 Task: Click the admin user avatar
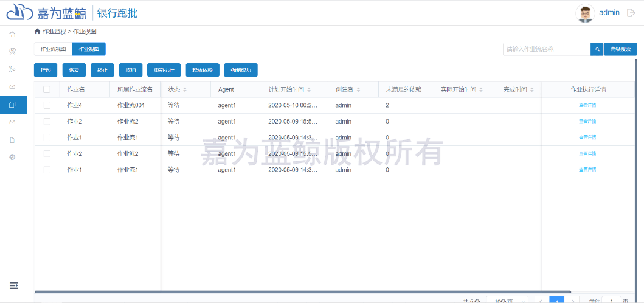click(x=585, y=13)
